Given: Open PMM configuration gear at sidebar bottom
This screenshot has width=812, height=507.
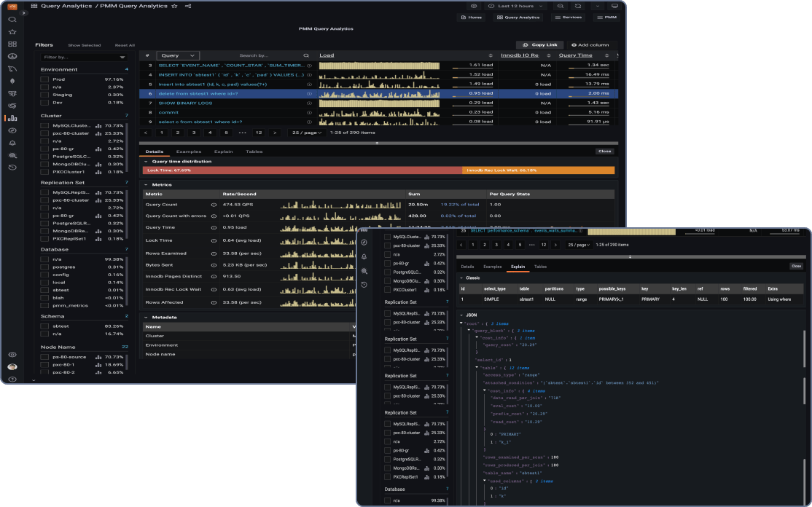Looking at the screenshot, I should coord(11,354).
